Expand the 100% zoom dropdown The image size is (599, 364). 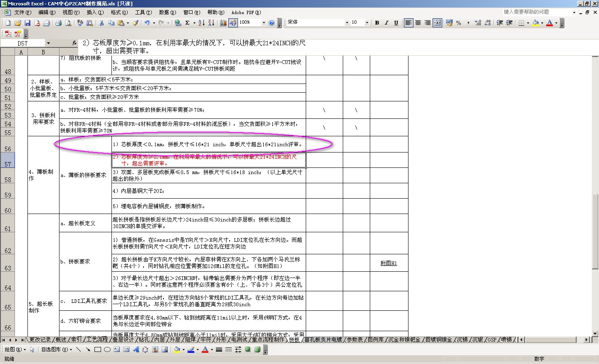point(264,23)
